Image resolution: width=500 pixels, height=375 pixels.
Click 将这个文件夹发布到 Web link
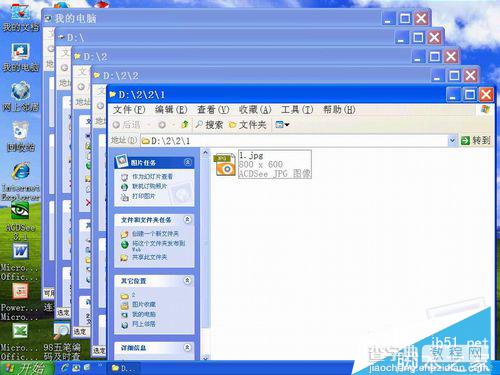pos(158,246)
